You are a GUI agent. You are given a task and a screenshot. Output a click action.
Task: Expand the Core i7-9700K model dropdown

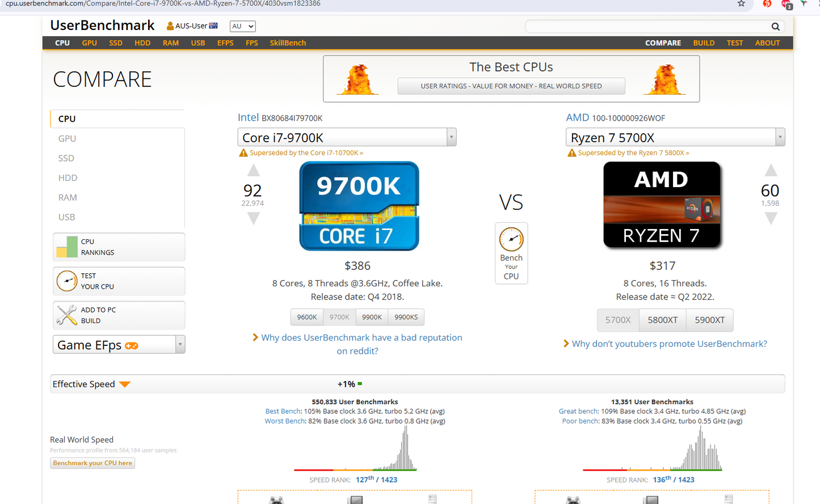[x=451, y=137]
